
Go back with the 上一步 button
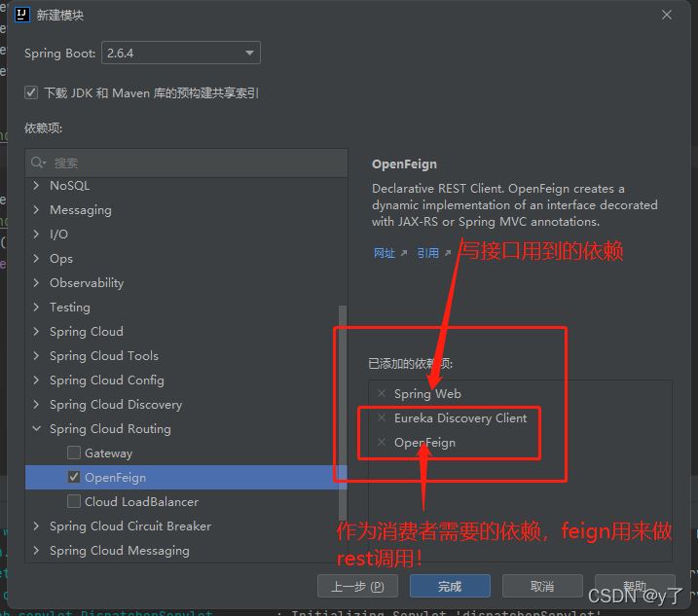[x=357, y=586]
